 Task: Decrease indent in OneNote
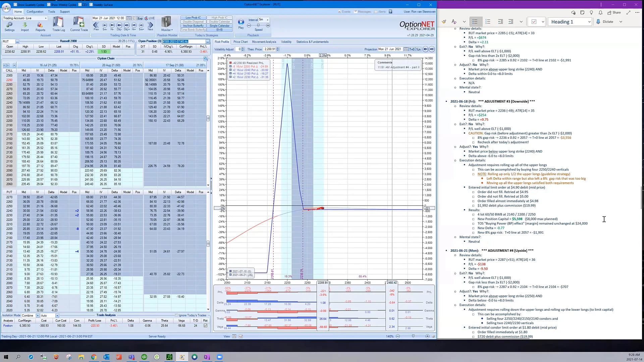coord(500,22)
